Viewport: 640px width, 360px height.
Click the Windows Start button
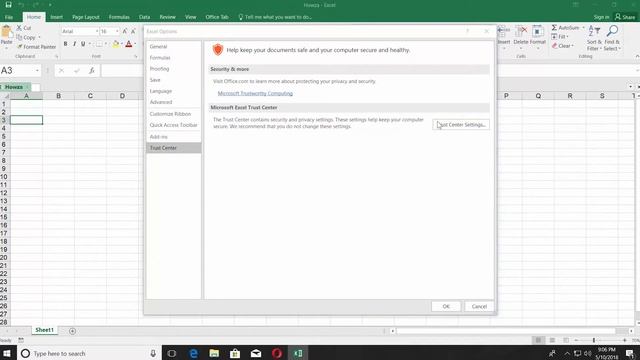(7, 353)
